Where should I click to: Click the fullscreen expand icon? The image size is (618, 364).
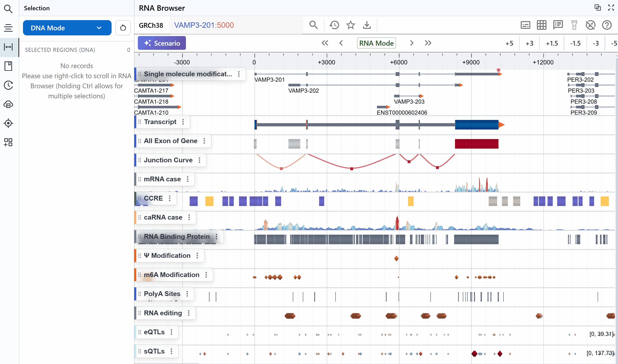tap(611, 8)
